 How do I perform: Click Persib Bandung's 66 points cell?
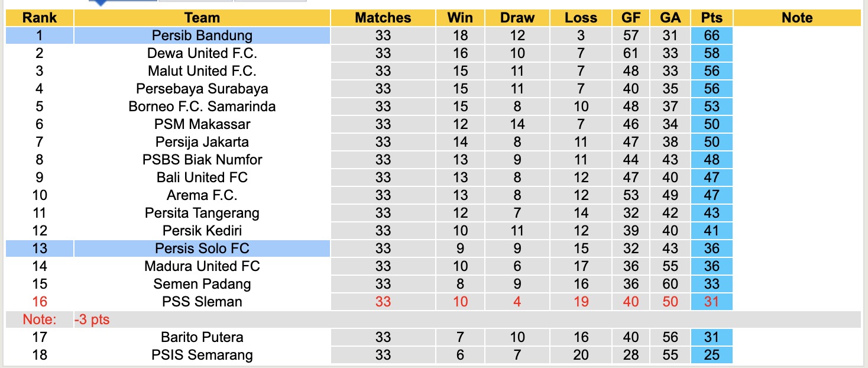[x=711, y=35]
